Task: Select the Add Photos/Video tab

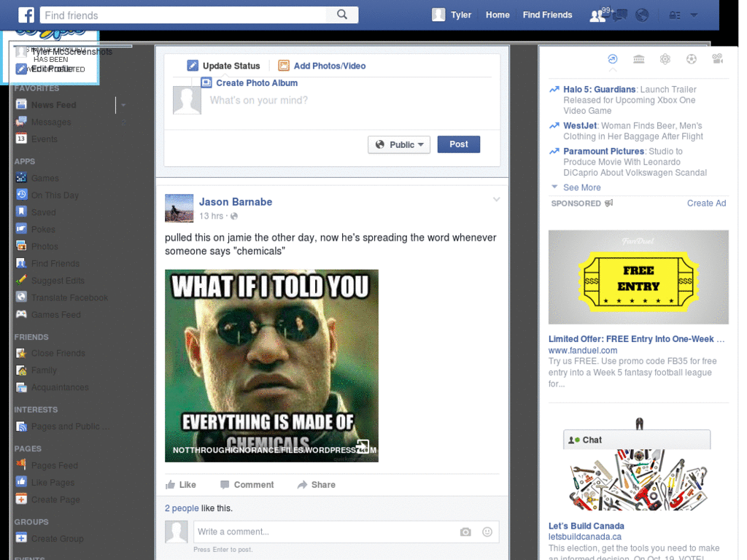Action: (x=322, y=66)
